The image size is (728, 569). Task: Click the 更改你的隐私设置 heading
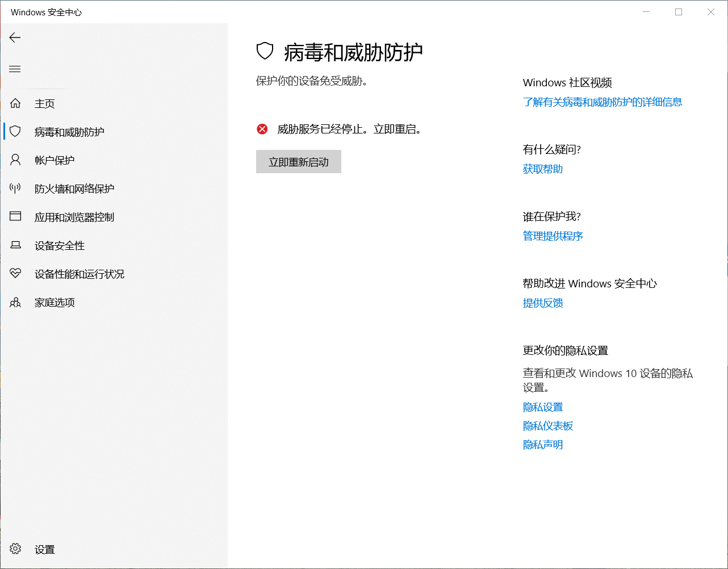(x=566, y=351)
